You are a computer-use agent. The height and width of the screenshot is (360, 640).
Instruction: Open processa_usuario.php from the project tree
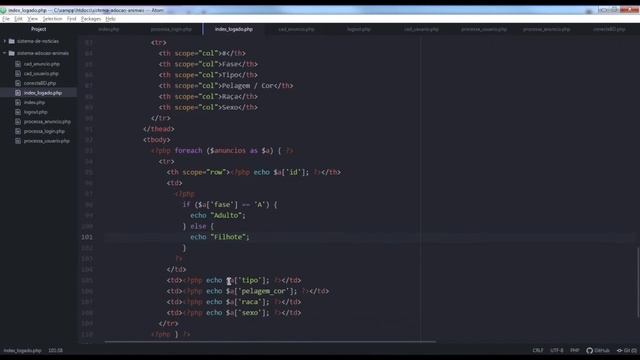point(47,141)
